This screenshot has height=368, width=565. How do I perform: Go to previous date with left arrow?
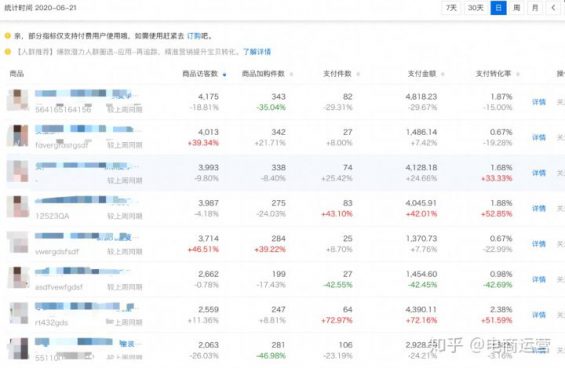coord(553,8)
